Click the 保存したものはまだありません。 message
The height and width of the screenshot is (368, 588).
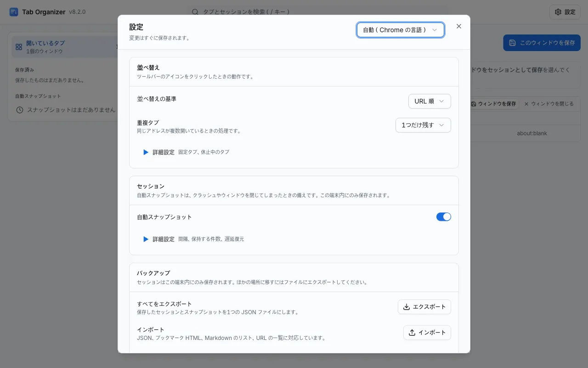pos(50,80)
